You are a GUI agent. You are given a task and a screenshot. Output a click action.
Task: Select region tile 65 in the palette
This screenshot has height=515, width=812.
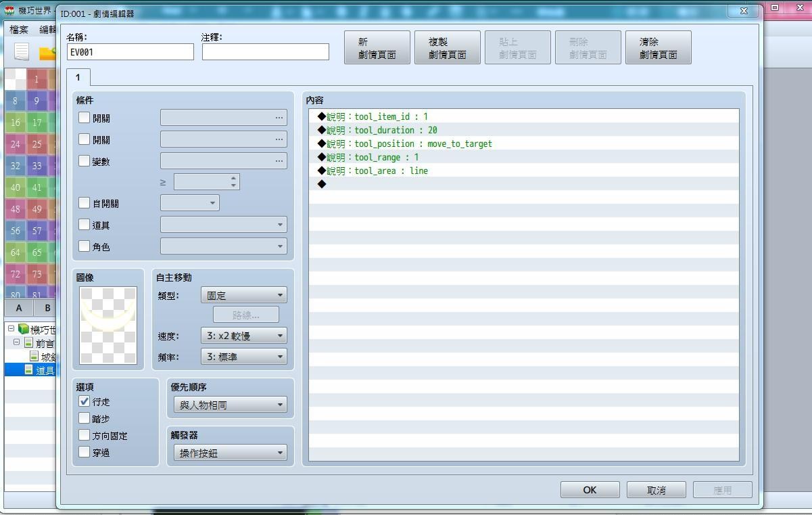[x=37, y=252]
